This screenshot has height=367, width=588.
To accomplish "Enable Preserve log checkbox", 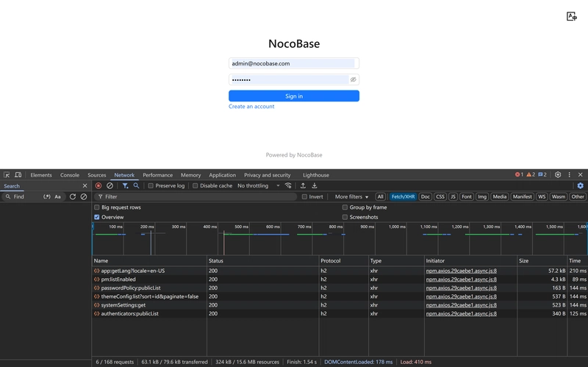I will point(151,186).
